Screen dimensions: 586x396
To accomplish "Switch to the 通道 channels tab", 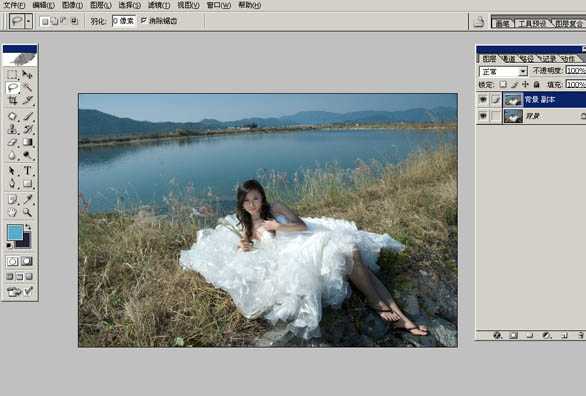I will coord(508,59).
